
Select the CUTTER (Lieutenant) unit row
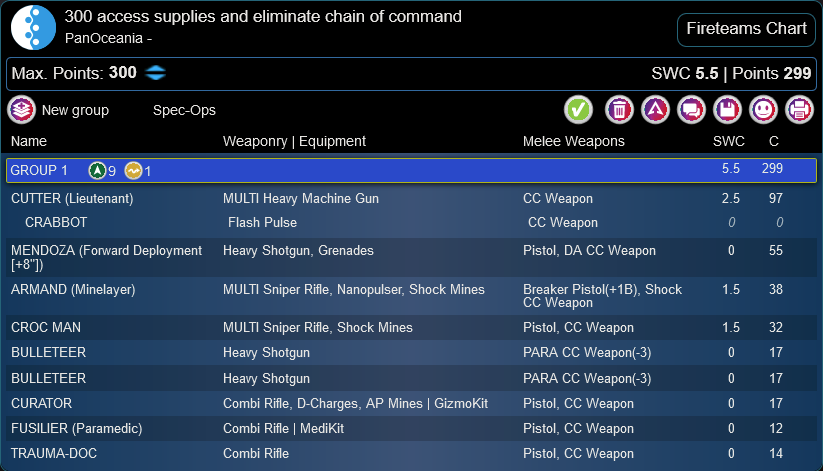pos(411,198)
